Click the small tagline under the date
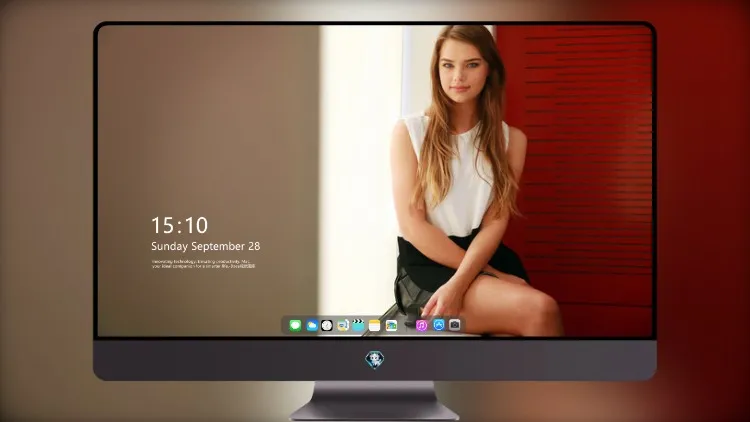The width and height of the screenshot is (750, 422). pyautogui.click(x=203, y=264)
